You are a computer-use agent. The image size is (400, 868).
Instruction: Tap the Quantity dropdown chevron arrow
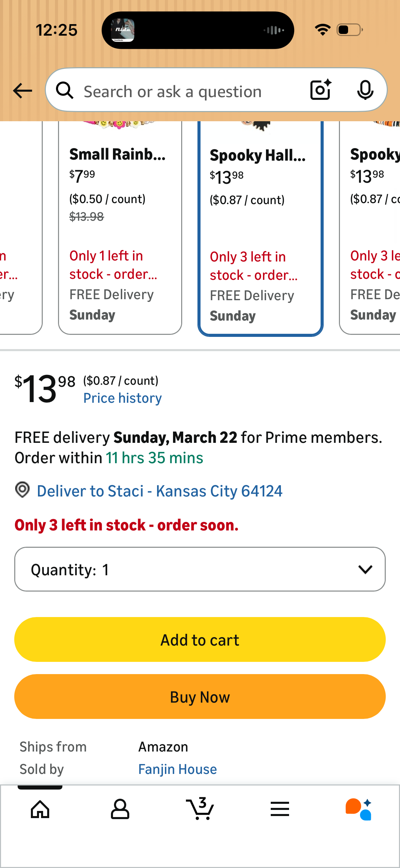pyautogui.click(x=365, y=569)
